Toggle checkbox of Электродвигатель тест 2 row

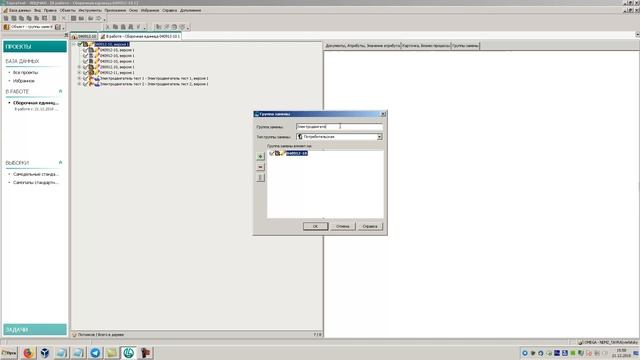(85, 84)
